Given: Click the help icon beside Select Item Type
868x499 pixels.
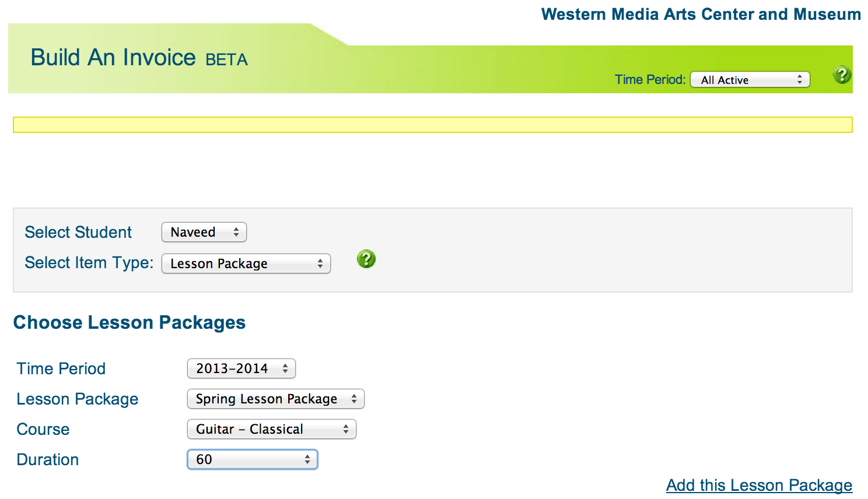Looking at the screenshot, I should click(366, 259).
